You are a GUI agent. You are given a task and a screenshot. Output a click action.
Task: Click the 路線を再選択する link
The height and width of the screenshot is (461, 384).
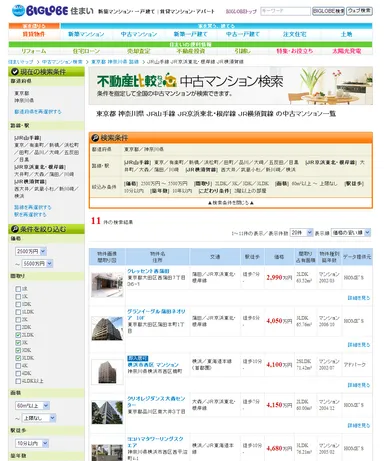coord(33,207)
